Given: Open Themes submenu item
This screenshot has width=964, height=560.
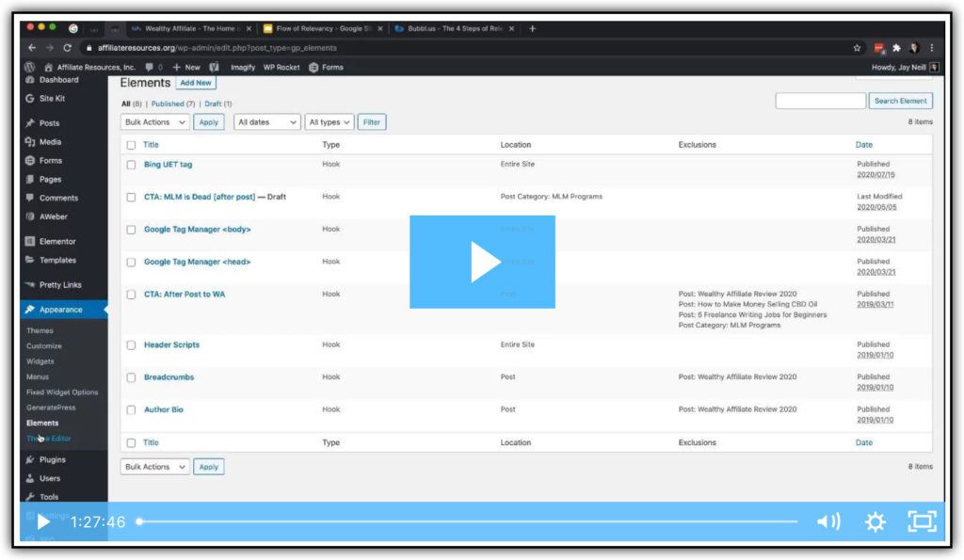Looking at the screenshot, I should click(40, 330).
